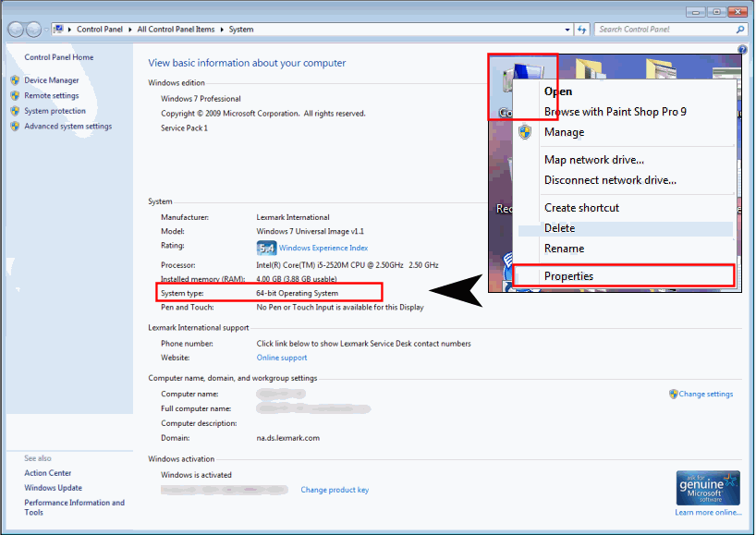Click the Control Panel breadcrumb

[x=100, y=30]
